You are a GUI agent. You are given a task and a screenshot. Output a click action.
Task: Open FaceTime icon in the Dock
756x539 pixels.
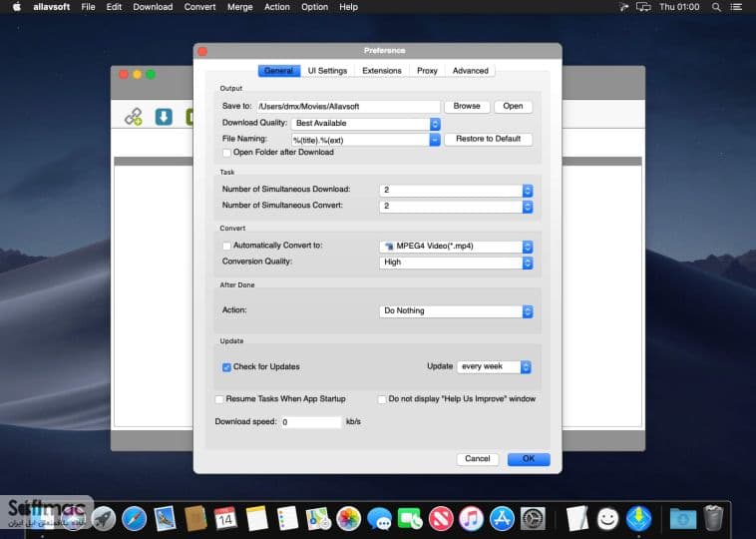click(x=410, y=519)
